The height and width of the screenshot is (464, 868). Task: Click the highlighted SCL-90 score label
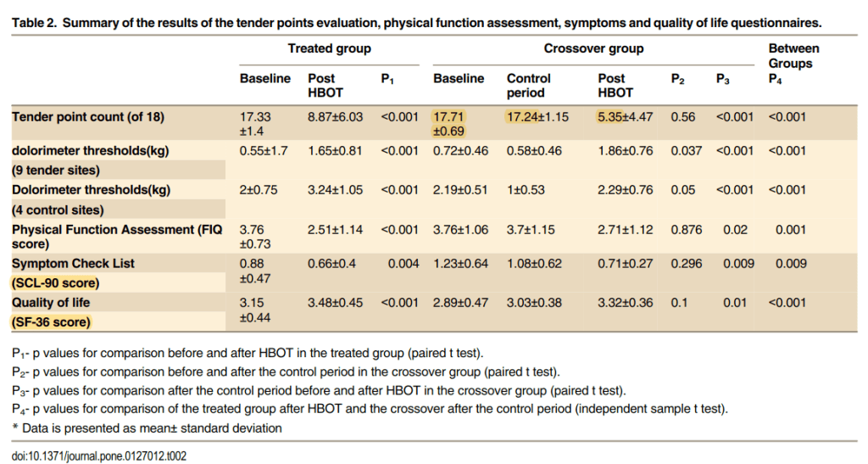(56, 282)
